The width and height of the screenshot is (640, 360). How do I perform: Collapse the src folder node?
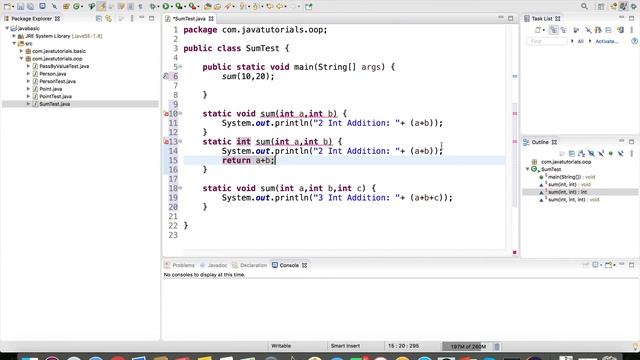(14, 43)
